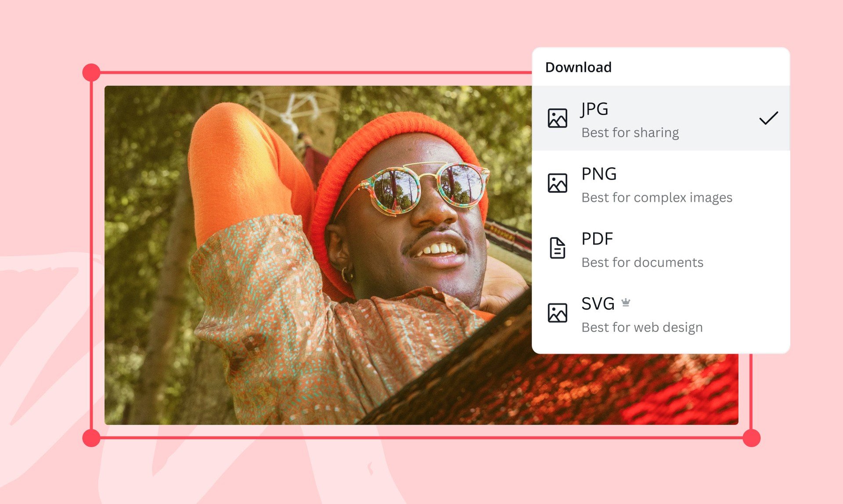Click the bottom-right red resize handle
Image resolution: width=843 pixels, height=504 pixels.
tap(751, 438)
